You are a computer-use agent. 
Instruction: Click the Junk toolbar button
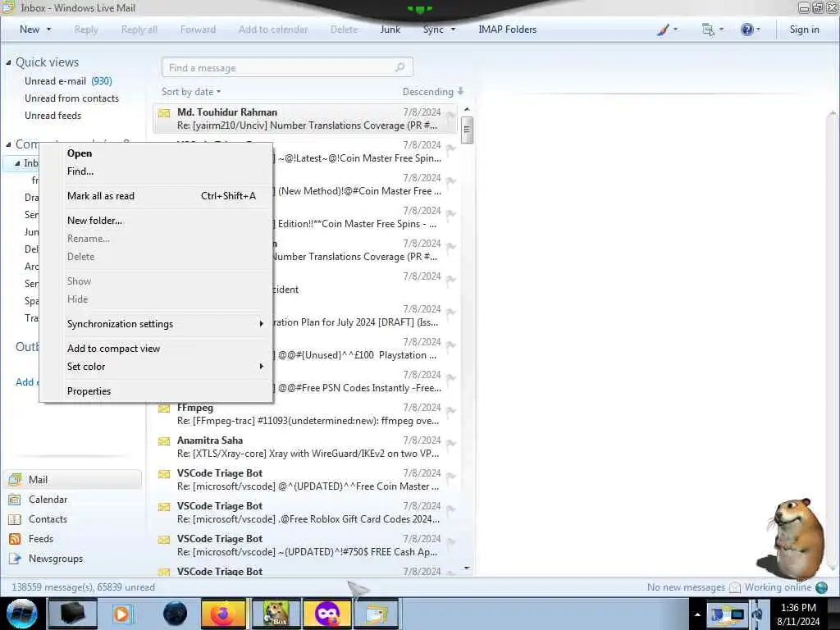[390, 30]
